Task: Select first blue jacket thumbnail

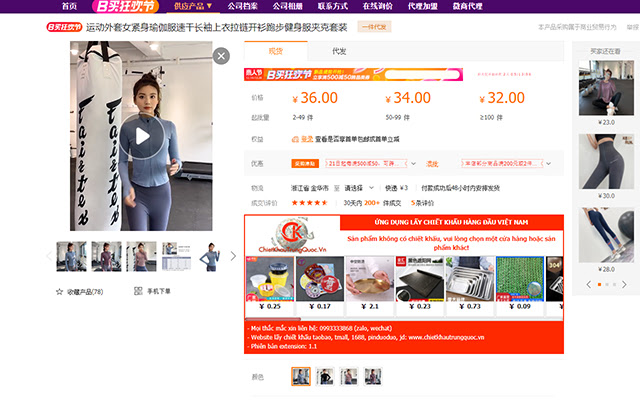Action: (71, 256)
